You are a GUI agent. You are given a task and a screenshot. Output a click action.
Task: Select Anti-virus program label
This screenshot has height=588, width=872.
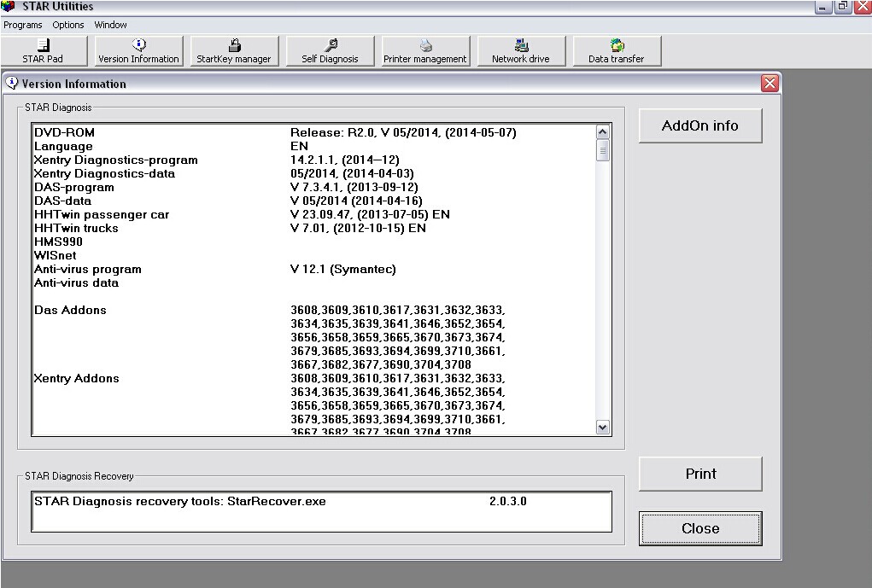[x=88, y=269]
